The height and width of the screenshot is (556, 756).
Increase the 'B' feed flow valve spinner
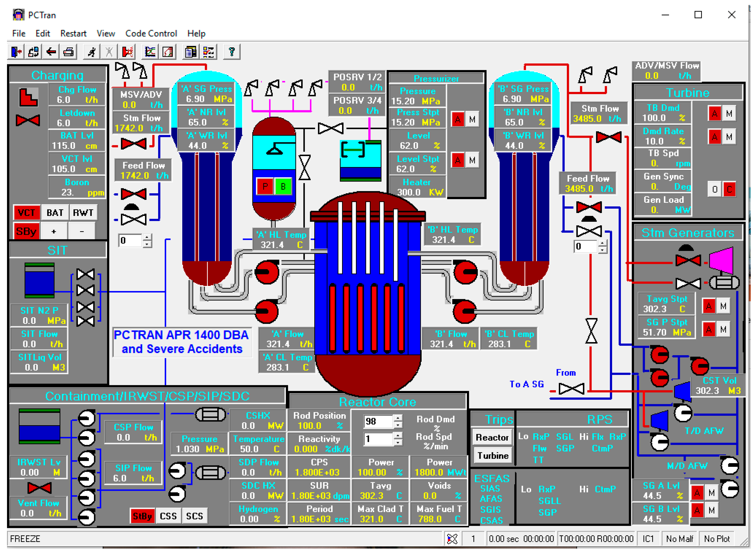coord(602,243)
